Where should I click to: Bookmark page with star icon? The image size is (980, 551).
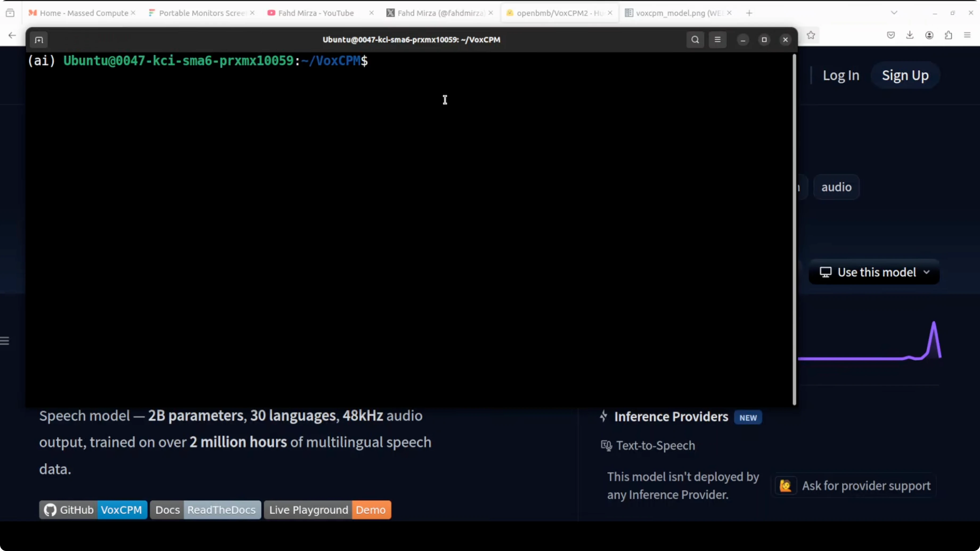click(811, 35)
